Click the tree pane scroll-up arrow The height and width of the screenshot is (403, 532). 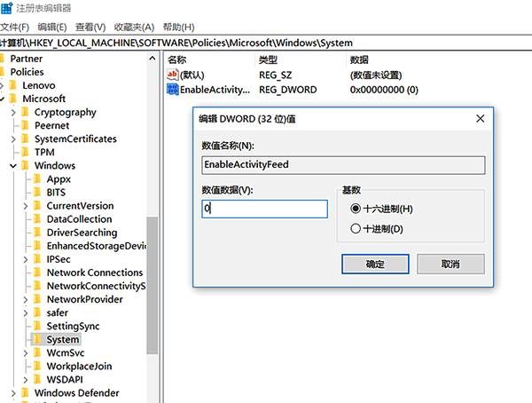pyautogui.click(x=153, y=59)
